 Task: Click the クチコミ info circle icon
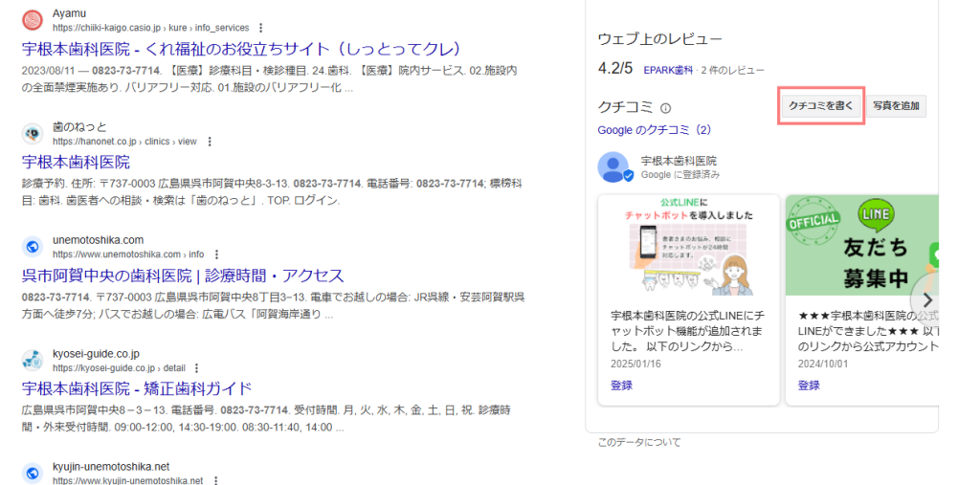pyautogui.click(x=666, y=108)
